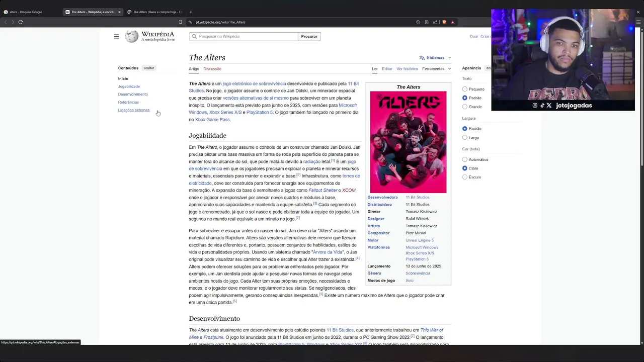Viewport: 644px width, 362px height.
Task: Switch to alters Pesquisa Google tab
Action: point(31,12)
